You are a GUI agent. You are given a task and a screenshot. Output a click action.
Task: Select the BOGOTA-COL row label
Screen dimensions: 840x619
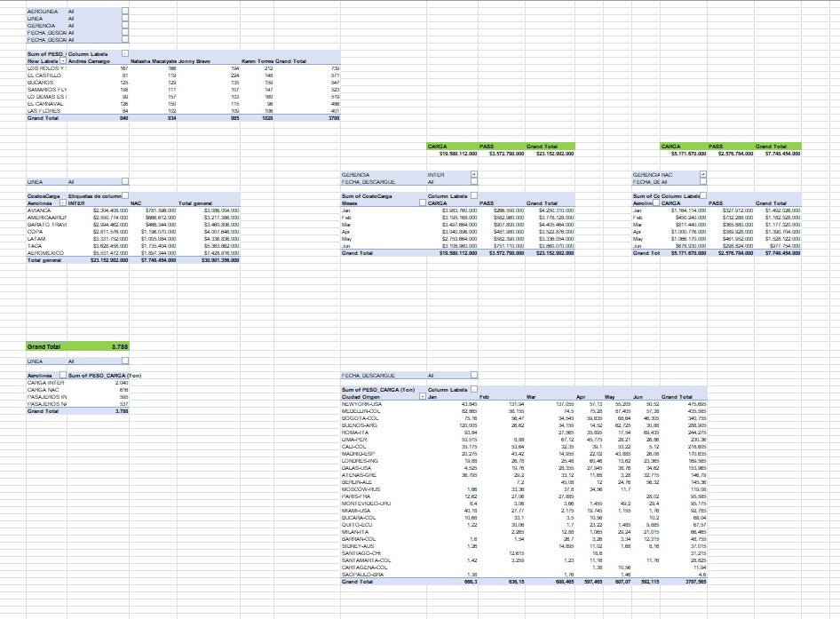pos(360,418)
